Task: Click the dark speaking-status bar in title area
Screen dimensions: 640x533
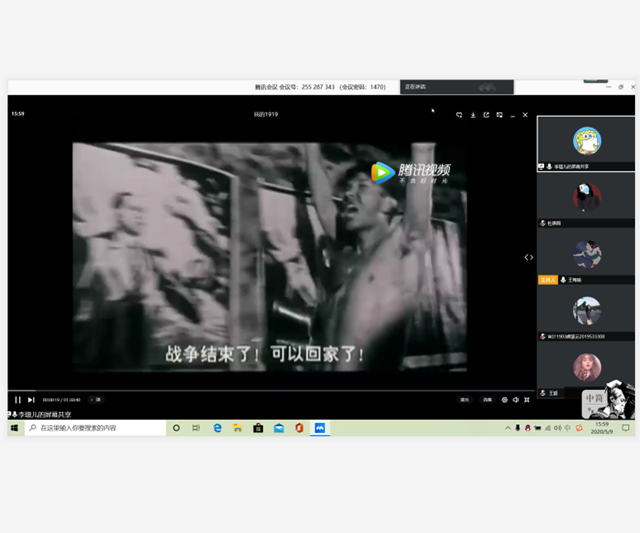Action: coord(457,87)
